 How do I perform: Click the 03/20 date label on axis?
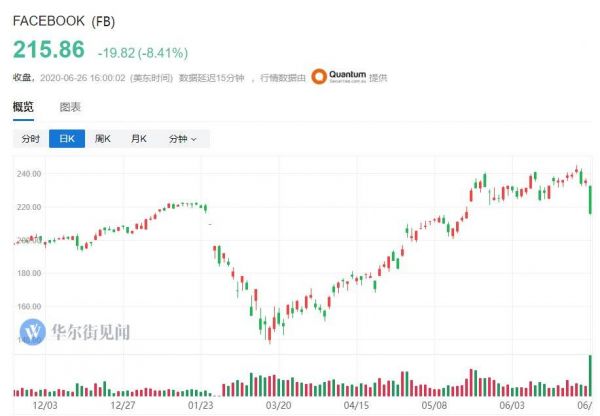(x=277, y=406)
